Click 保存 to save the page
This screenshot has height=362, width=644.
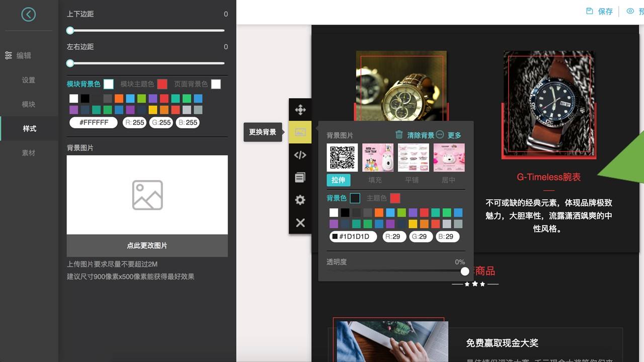click(605, 12)
